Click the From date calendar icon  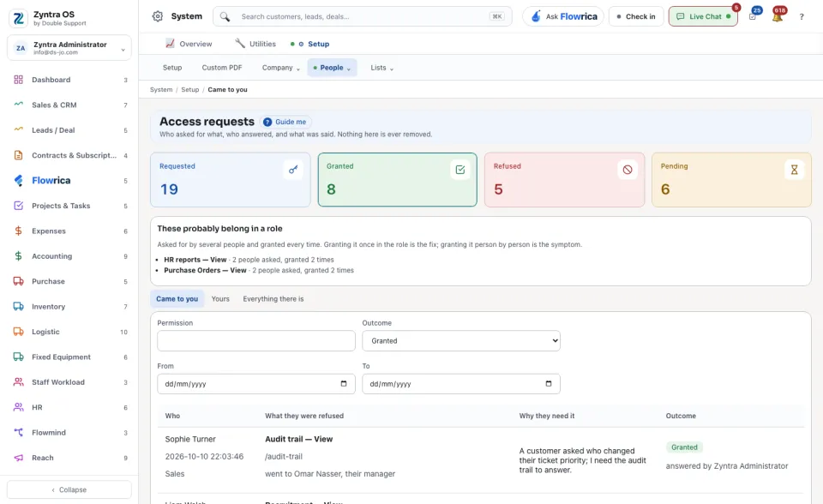343,384
